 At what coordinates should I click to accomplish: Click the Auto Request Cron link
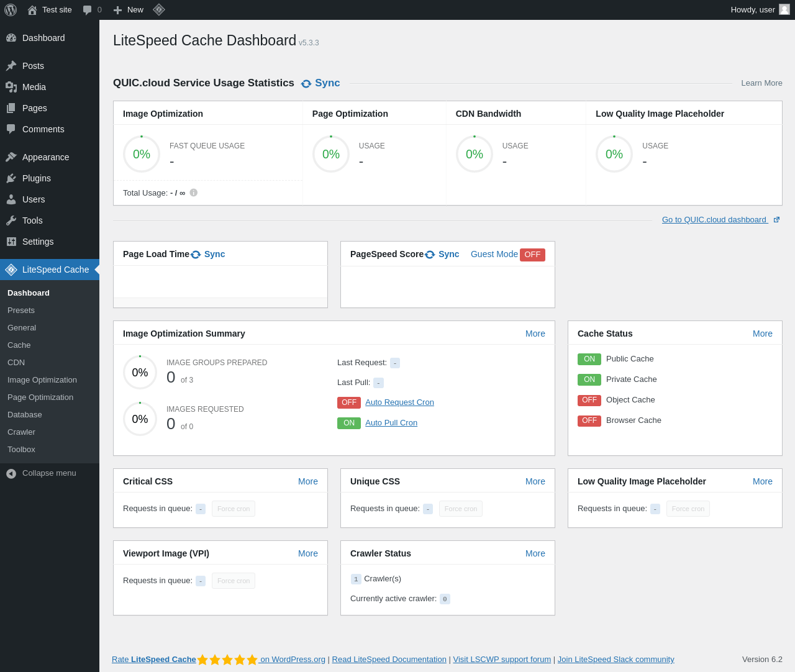point(399,402)
